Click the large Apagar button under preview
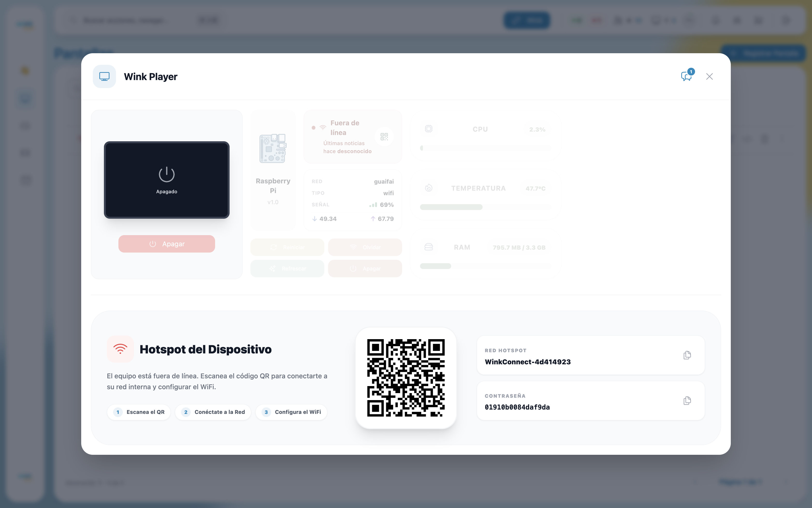 [167, 244]
